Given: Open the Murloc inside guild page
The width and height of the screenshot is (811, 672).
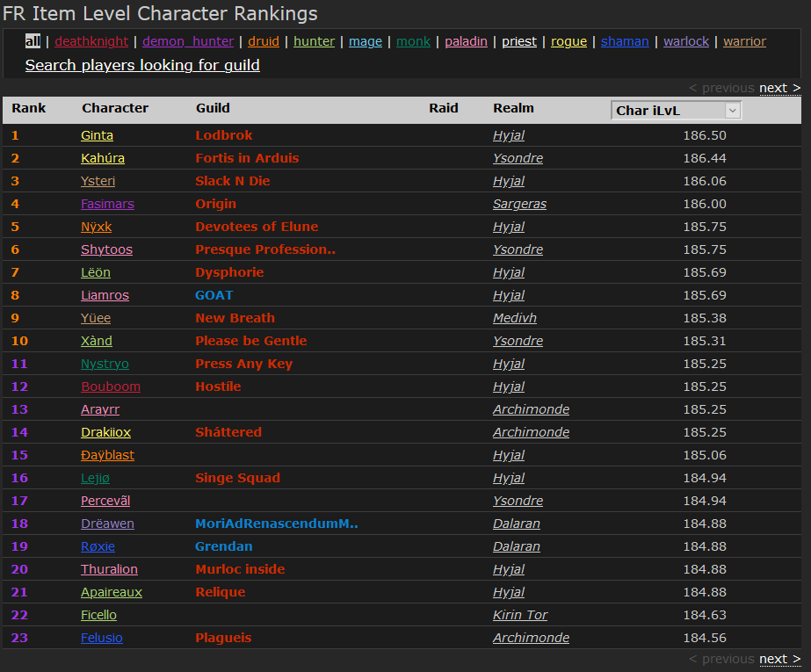Looking at the screenshot, I should [241, 569].
